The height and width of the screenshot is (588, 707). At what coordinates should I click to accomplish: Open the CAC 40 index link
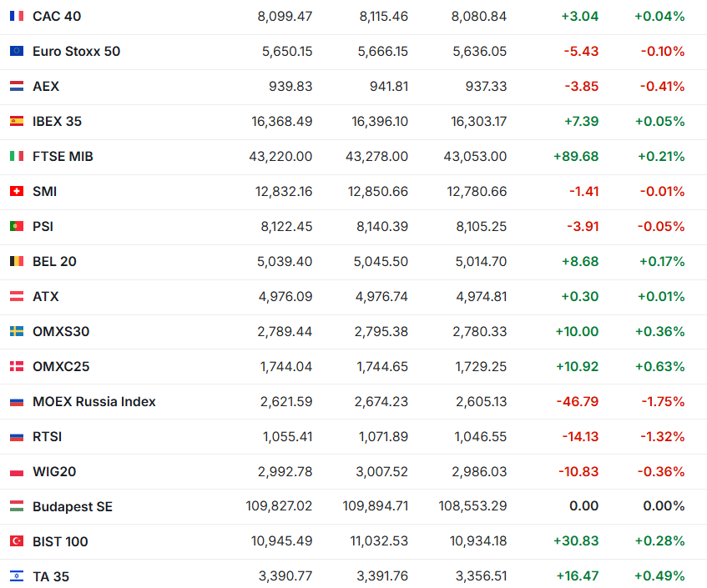(x=57, y=17)
